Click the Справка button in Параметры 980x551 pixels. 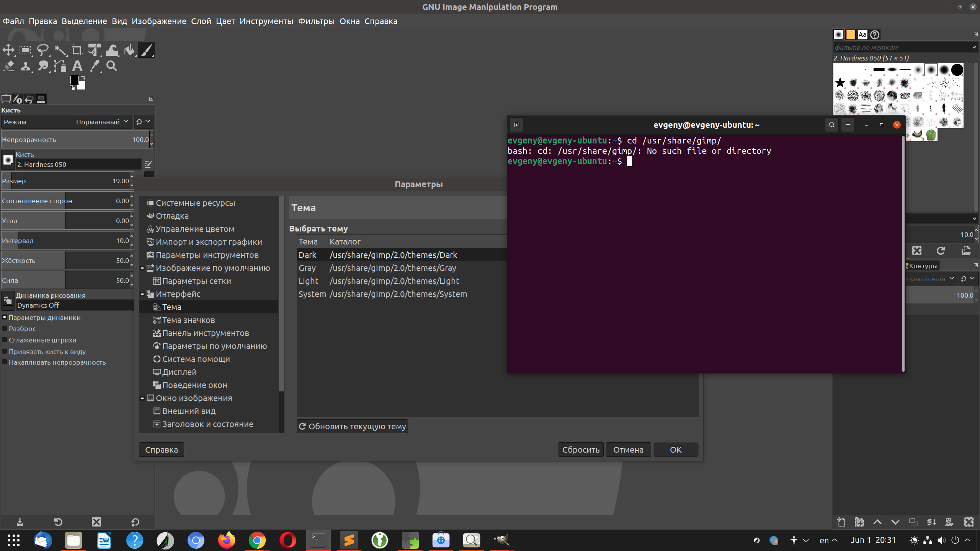(x=162, y=450)
